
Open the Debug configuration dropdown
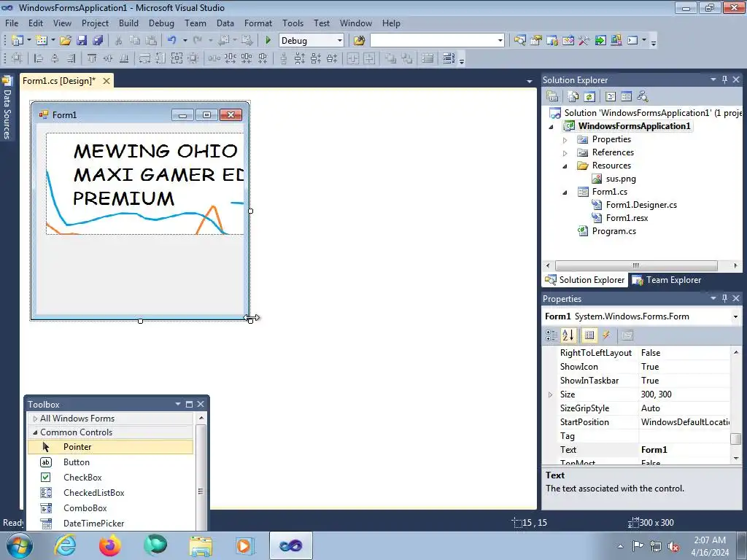[x=340, y=41]
